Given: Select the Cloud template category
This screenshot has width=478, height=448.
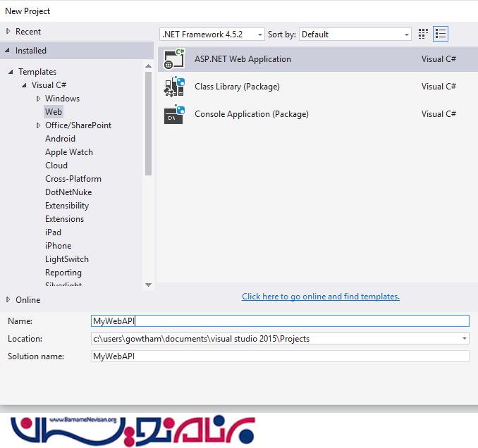Looking at the screenshot, I should click(56, 166).
